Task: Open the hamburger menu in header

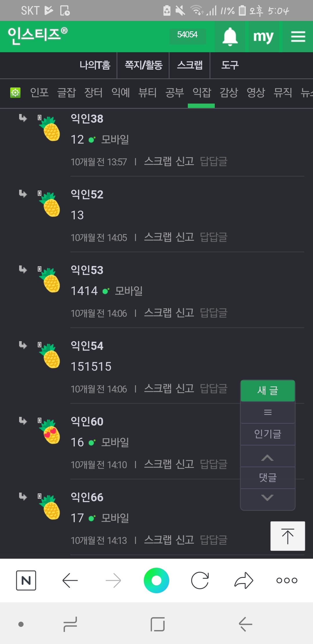Action: [298, 37]
